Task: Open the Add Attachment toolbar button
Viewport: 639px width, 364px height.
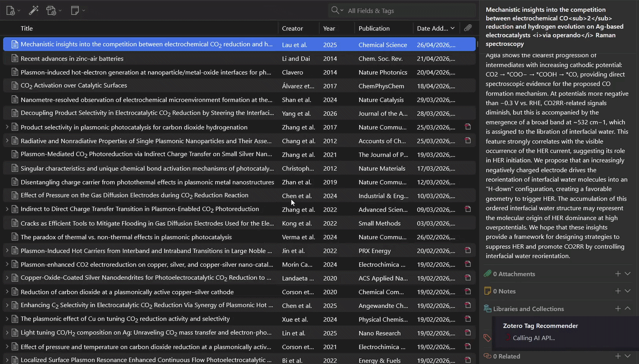Action: point(53,10)
